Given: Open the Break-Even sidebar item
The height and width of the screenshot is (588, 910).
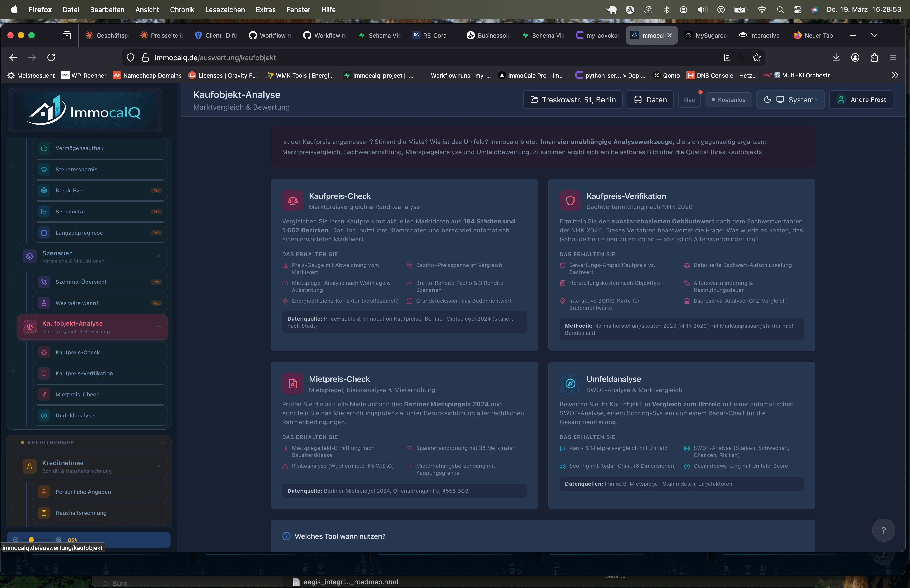Looking at the screenshot, I should click(x=100, y=191).
